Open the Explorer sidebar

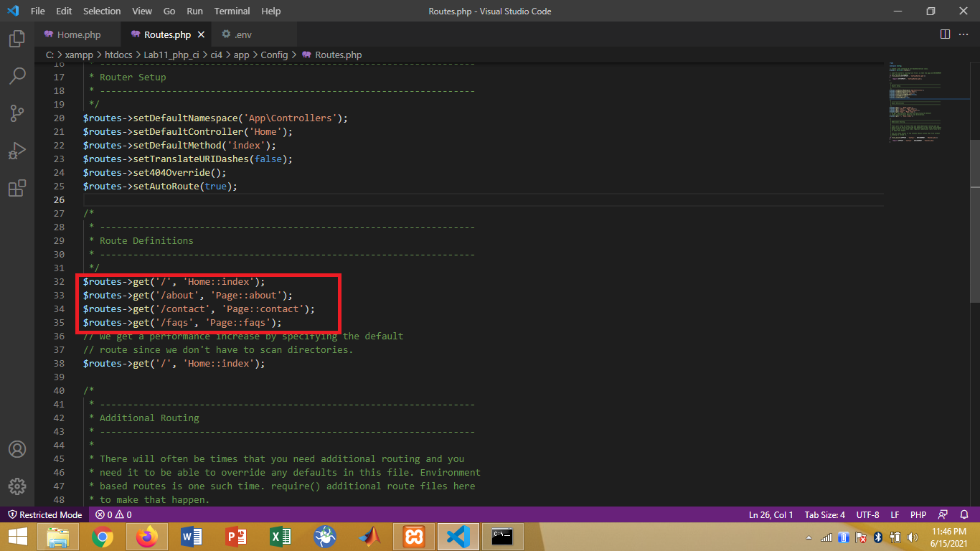pos(16,39)
